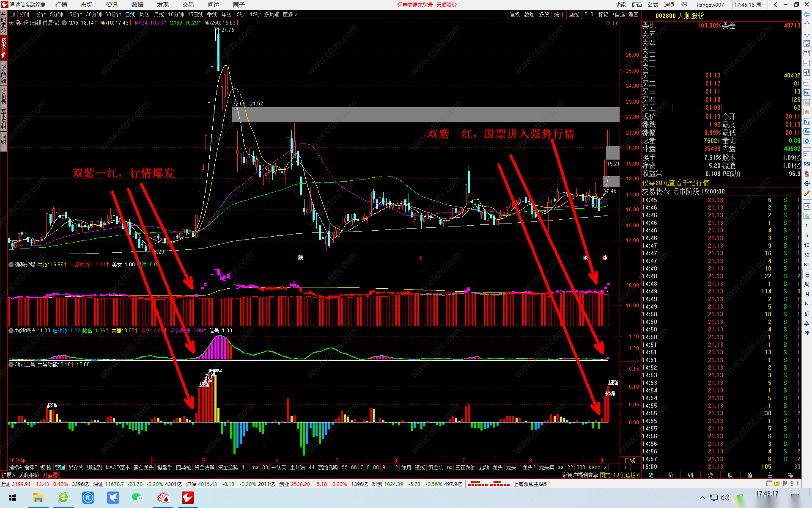Click the blue back arrow icon at top right
812x508 pixels.
click(x=807, y=14)
